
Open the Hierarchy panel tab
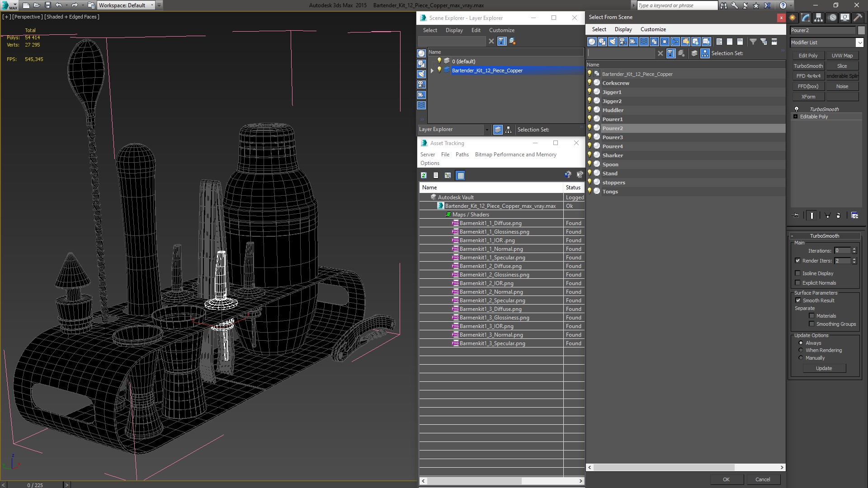tap(819, 18)
